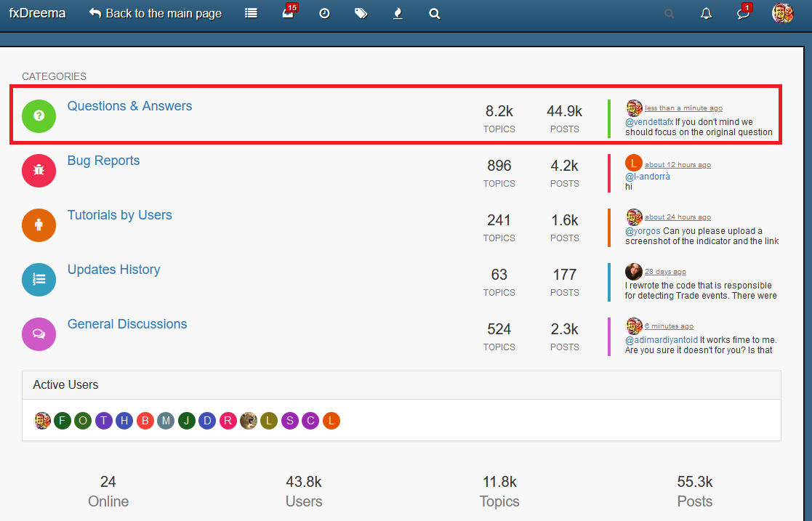Open active user D avatar
812x521 pixels.
pyautogui.click(x=207, y=421)
